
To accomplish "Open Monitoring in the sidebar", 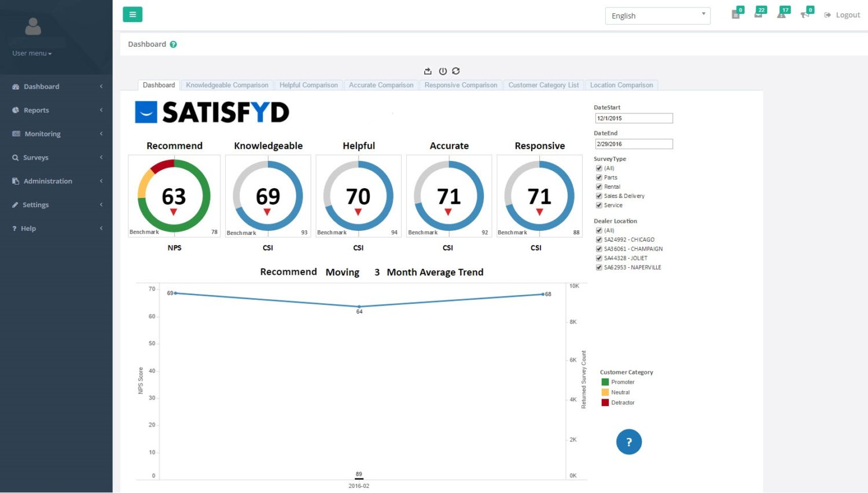I will point(43,134).
